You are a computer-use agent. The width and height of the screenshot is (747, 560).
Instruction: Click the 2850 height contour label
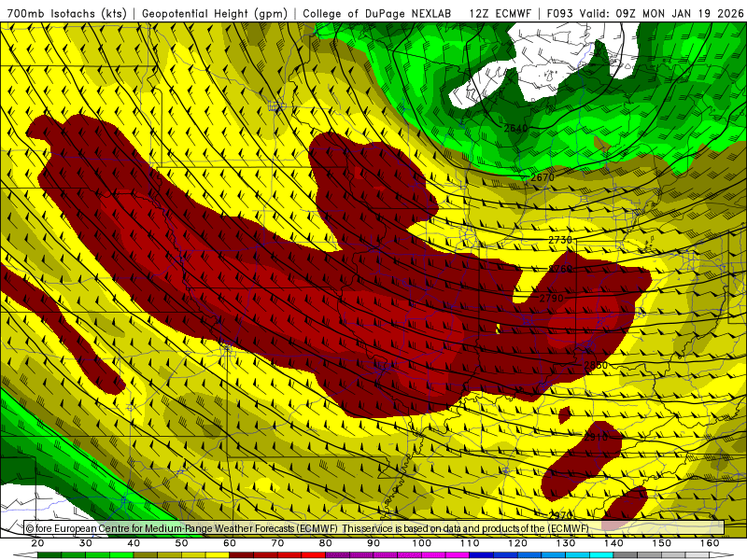click(596, 366)
